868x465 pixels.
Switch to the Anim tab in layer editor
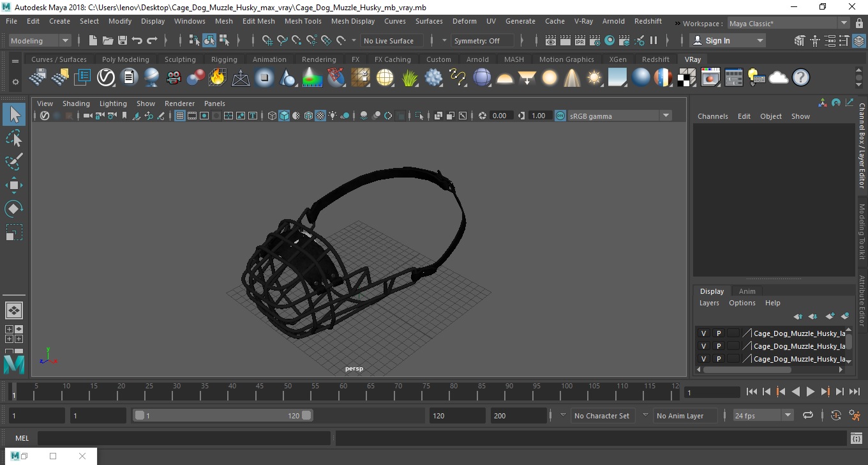747,291
